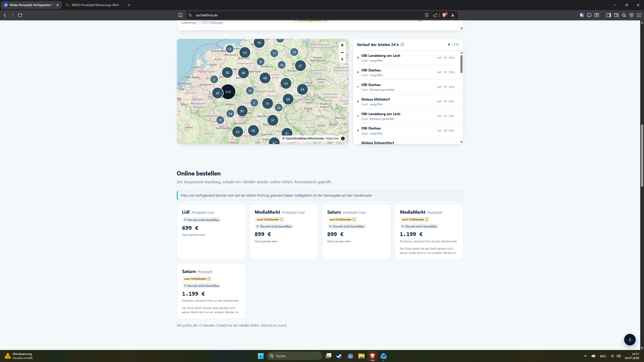Show hidden system tray icons

pyautogui.click(x=585, y=356)
